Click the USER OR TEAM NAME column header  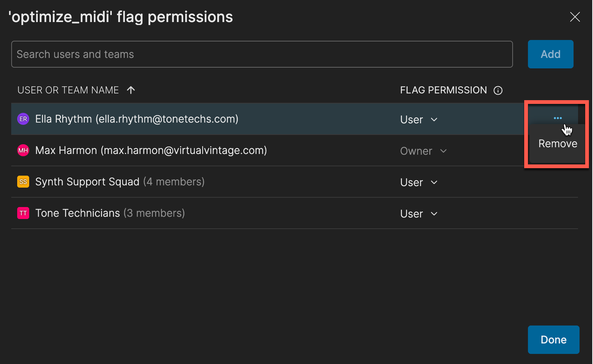pyautogui.click(x=68, y=90)
